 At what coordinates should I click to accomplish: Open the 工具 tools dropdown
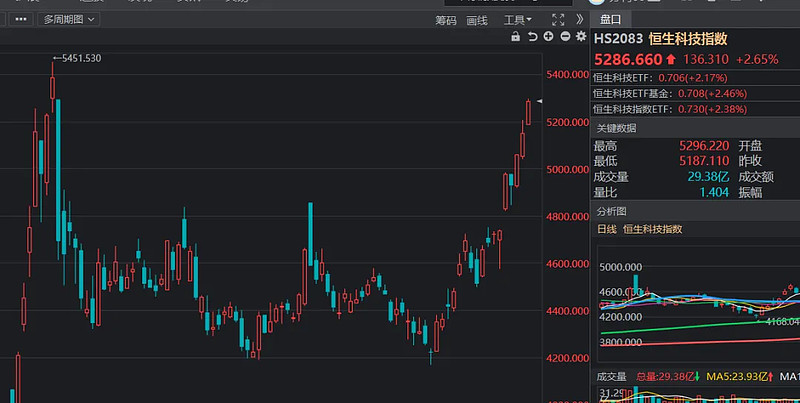(517, 20)
